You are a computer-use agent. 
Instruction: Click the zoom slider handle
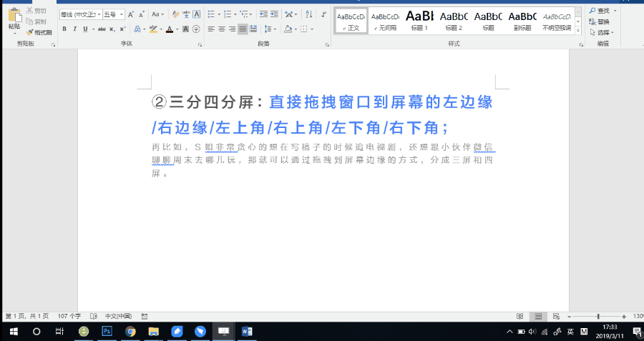[598, 317]
